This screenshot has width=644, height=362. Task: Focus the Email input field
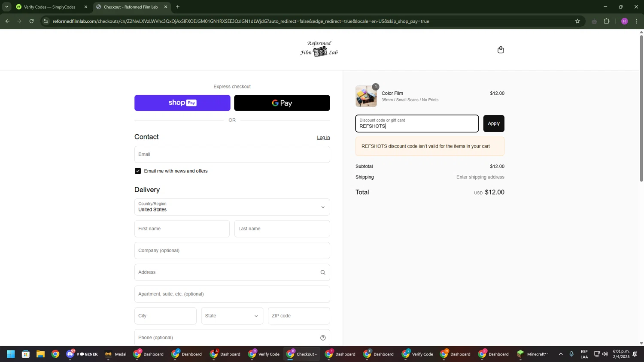click(x=232, y=154)
